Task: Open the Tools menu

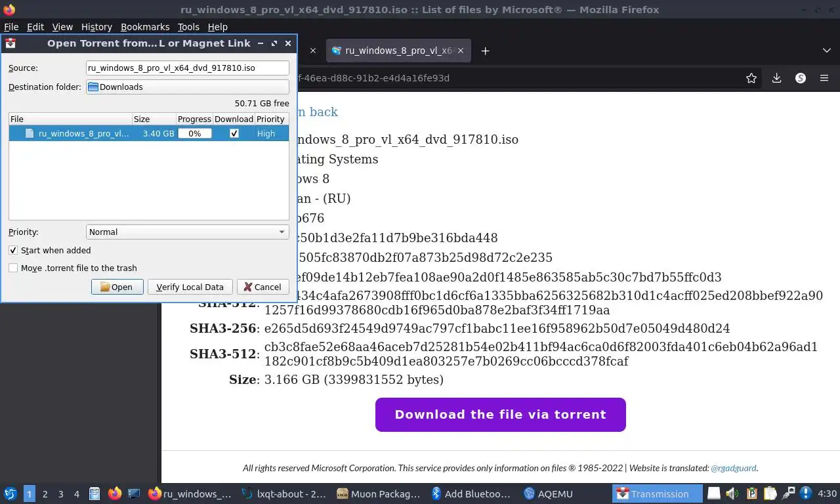Action: [x=188, y=27]
